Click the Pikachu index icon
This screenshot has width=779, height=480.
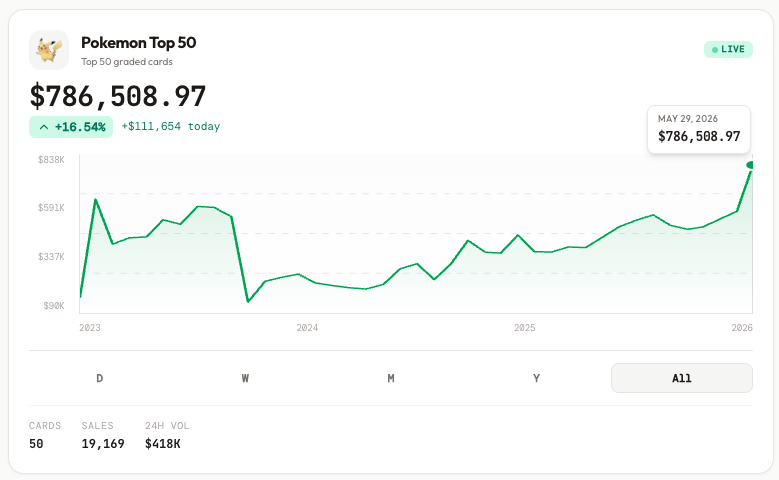coord(49,50)
